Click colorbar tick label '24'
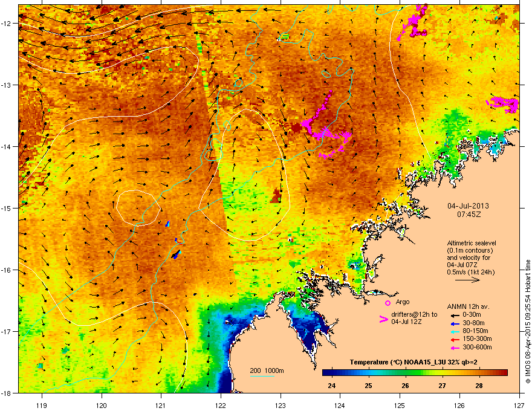This screenshot has width=532, height=411. point(331,386)
